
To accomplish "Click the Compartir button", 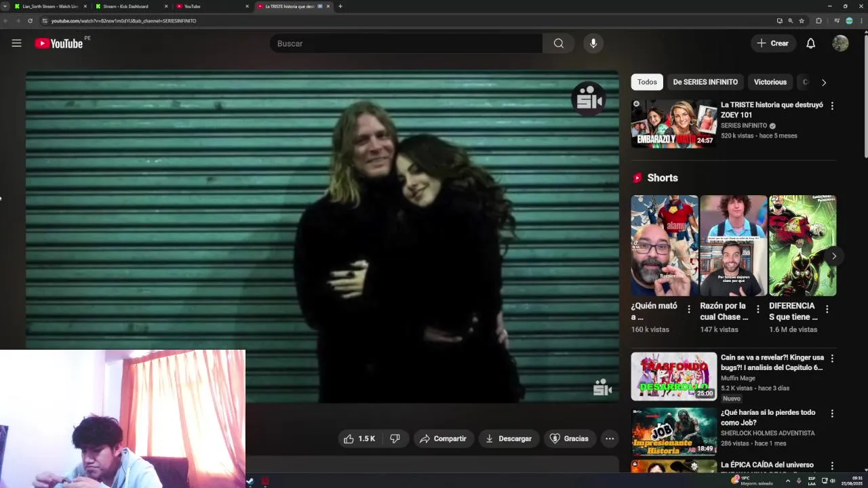I will (x=443, y=439).
